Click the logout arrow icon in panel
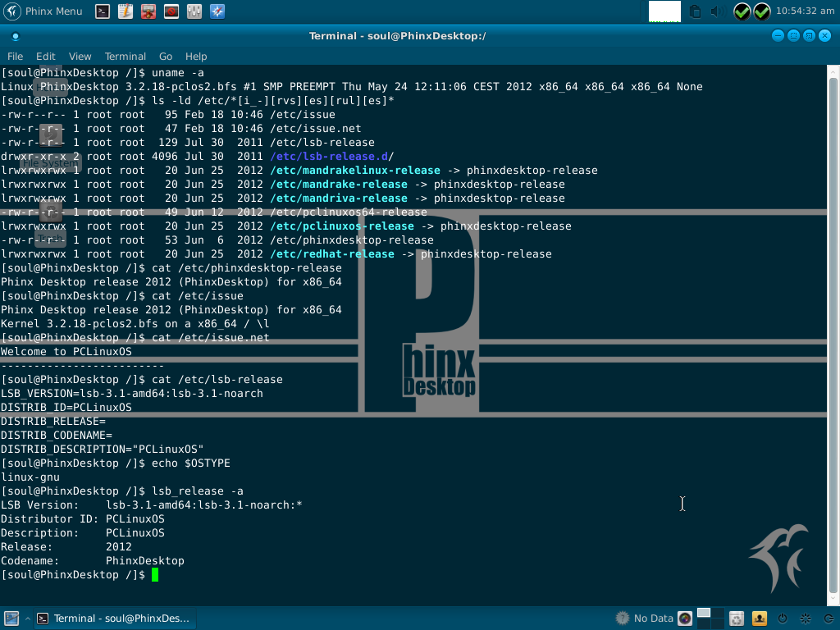 tap(829, 619)
